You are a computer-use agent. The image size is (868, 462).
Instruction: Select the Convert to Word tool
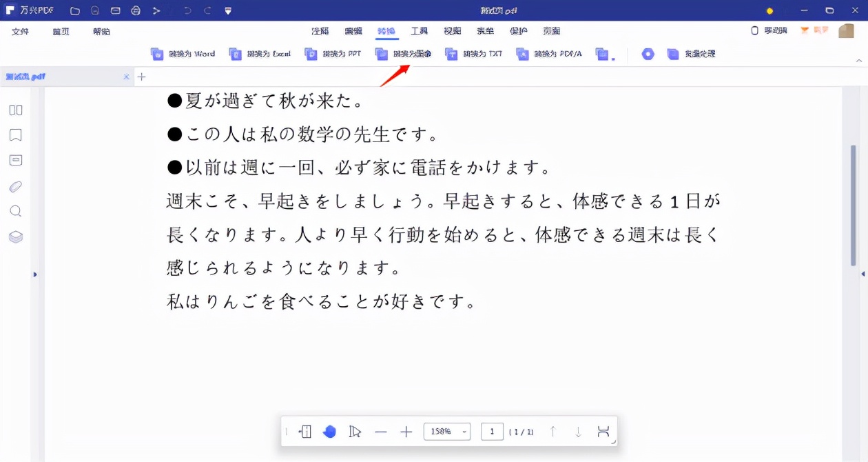pos(183,54)
